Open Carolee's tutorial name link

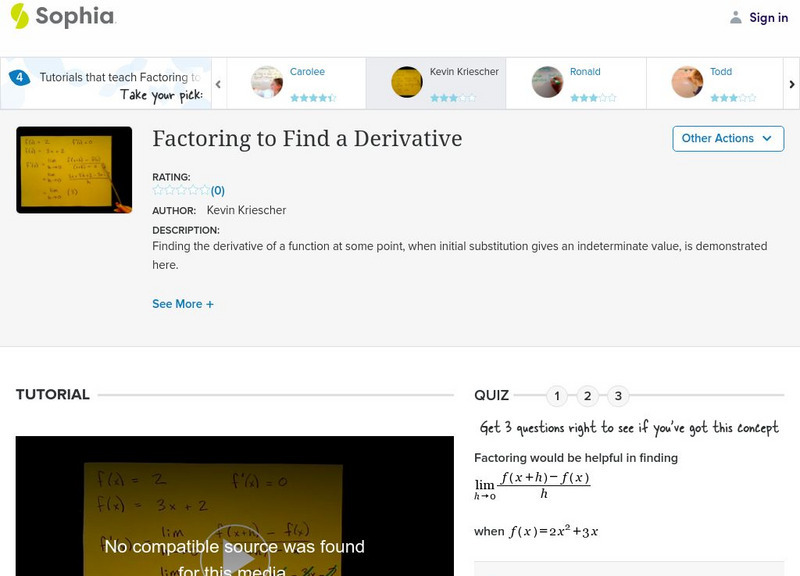(x=307, y=72)
